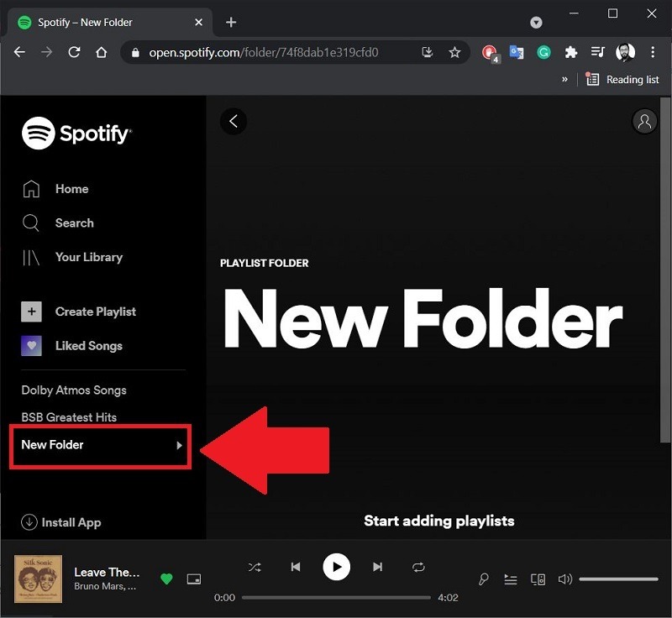Click the Create Playlist button

pos(95,312)
